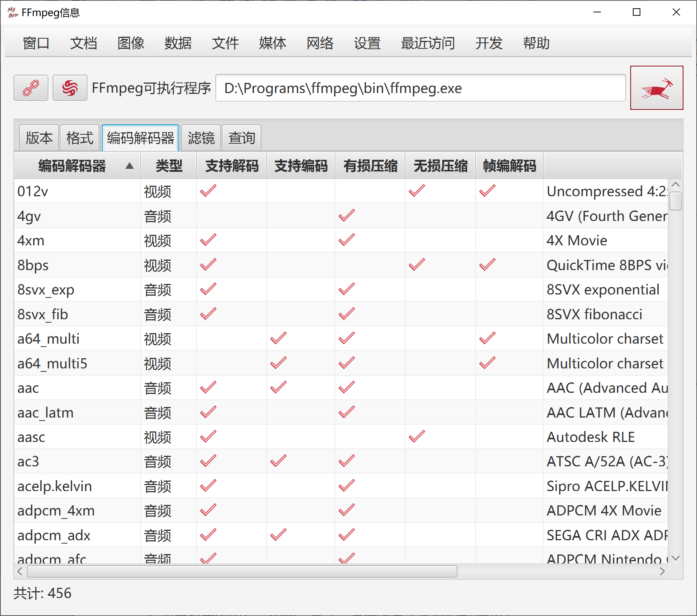Open the 数据 menu
Screen dimensions: 697x616
178,43
